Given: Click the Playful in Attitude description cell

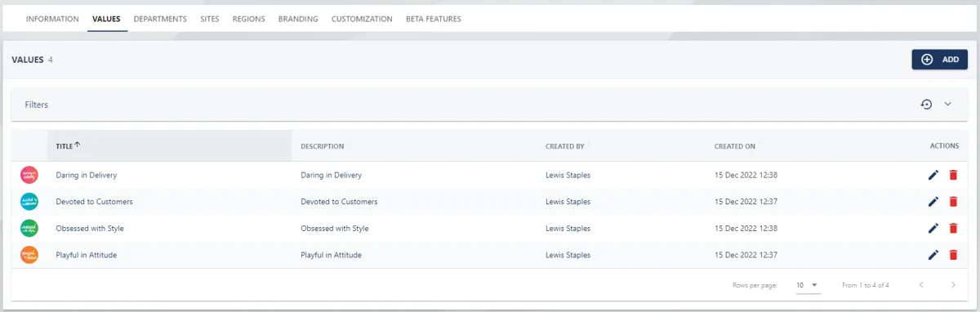Looking at the screenshot, I should point(331,255).
